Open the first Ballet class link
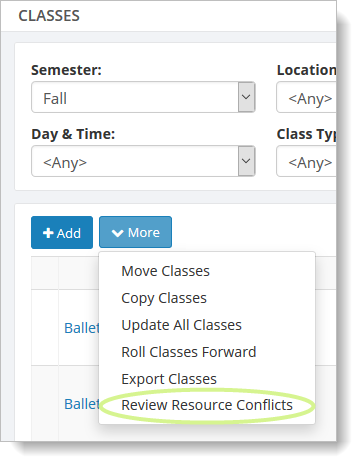362x467 pixels. point(82,328)
